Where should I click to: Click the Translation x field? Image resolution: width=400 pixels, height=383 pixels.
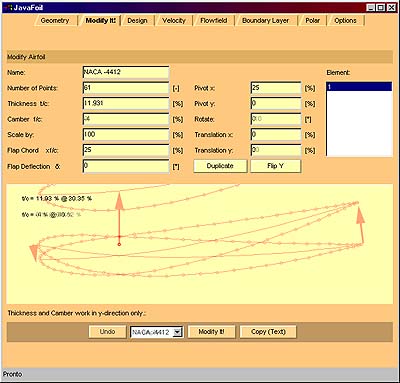(276, 135)
